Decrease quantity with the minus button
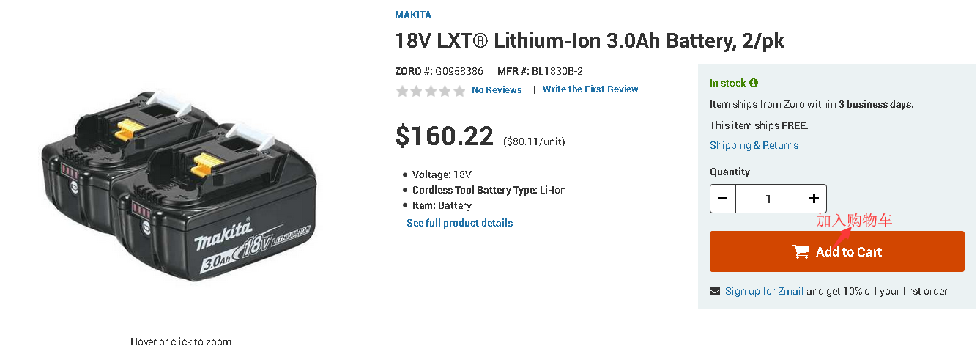The width and height of the screenshot is (980, 346). pos(723,199)
